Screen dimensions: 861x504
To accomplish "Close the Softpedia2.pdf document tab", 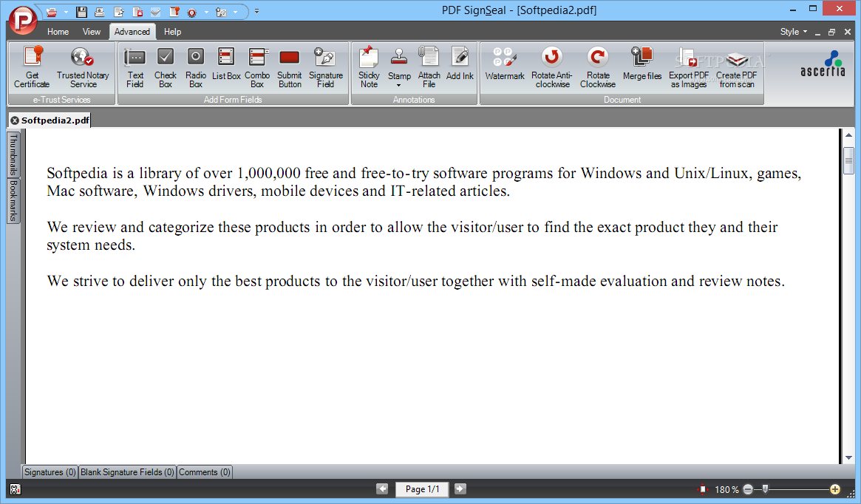I will [x=15, y=120].
